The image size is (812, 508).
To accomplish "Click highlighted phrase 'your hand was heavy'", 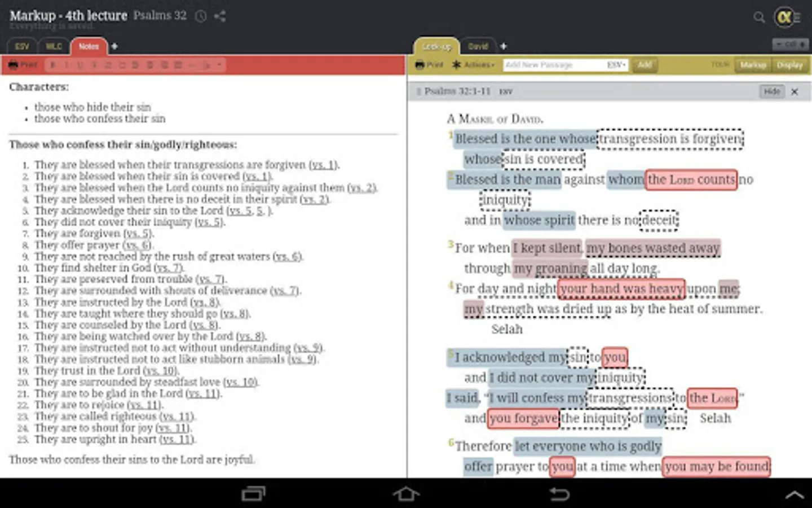I will tap(621, 289).
